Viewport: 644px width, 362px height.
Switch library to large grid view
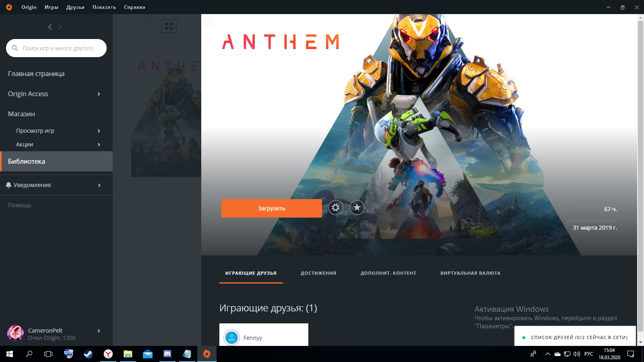point(169,26)
